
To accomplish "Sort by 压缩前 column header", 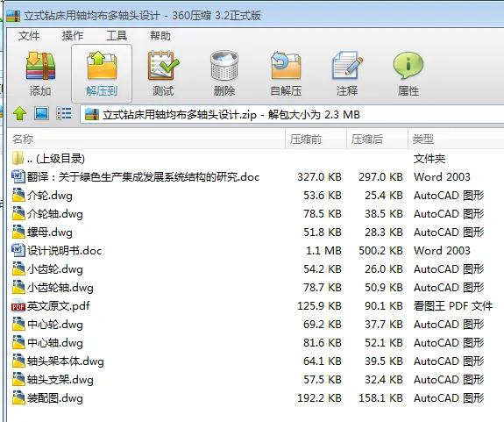I will [316, 139].
